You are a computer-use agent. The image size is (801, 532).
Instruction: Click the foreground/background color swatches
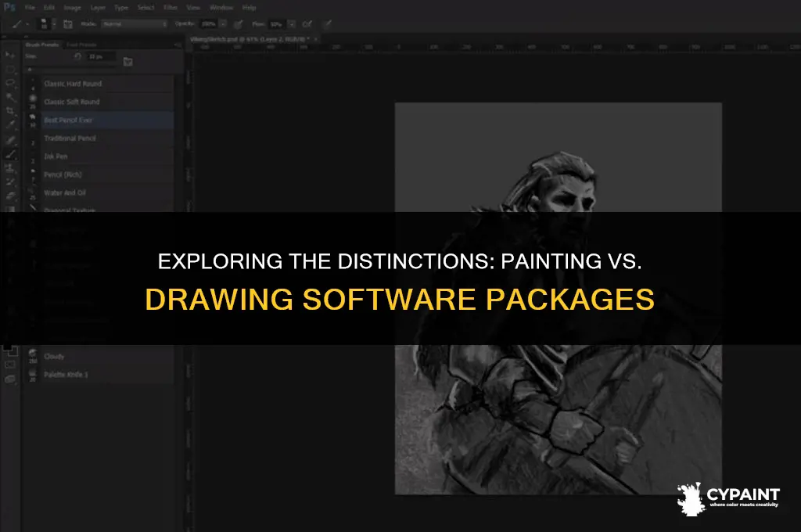[10, 350]
